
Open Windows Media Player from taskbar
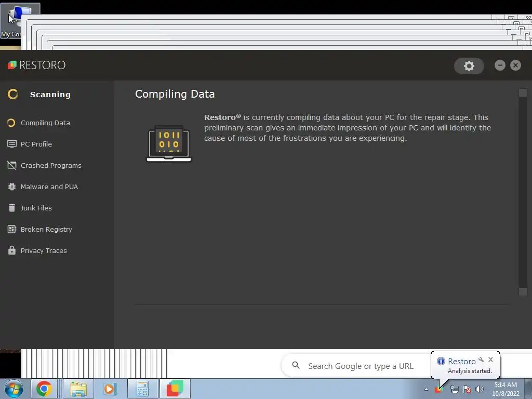pos(110,389)
